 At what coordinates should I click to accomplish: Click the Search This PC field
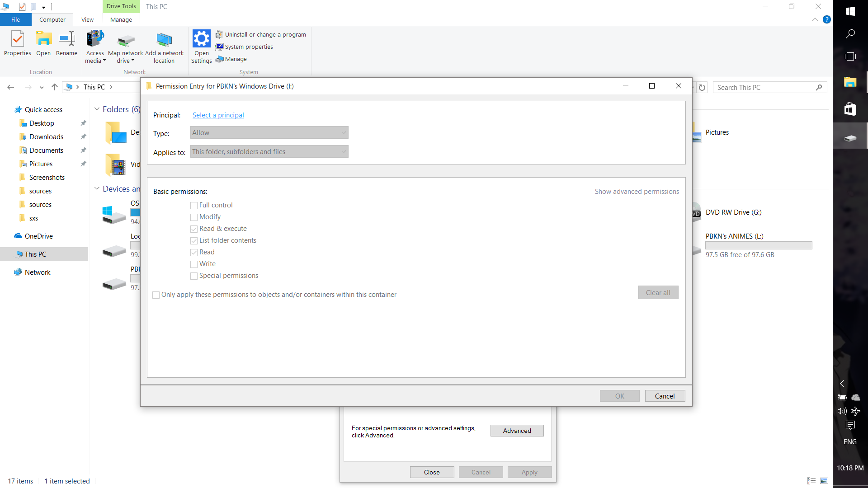[765, 88]
